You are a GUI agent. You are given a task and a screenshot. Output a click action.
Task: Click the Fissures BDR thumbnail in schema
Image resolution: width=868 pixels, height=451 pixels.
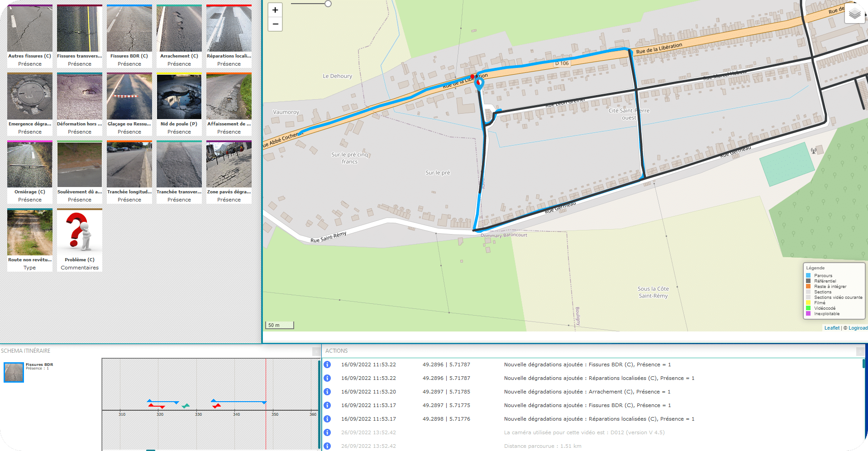[x=14, y=372]
